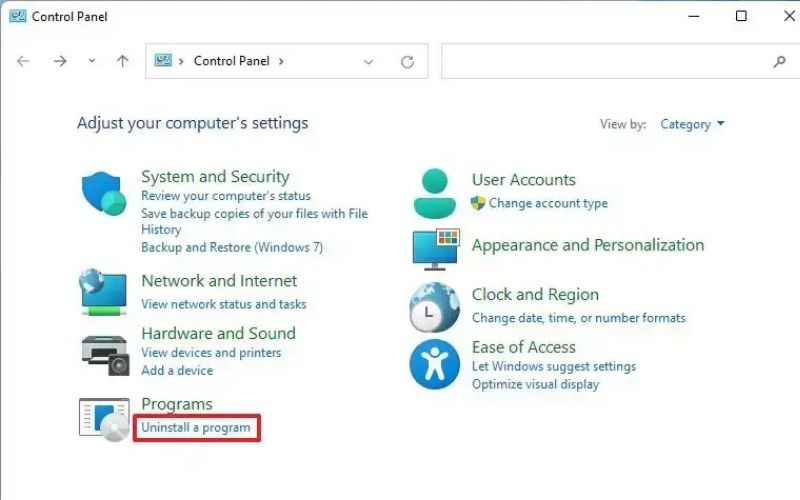Click the Back navigation arrow
The image size is (800, 500).
[24, 61]
